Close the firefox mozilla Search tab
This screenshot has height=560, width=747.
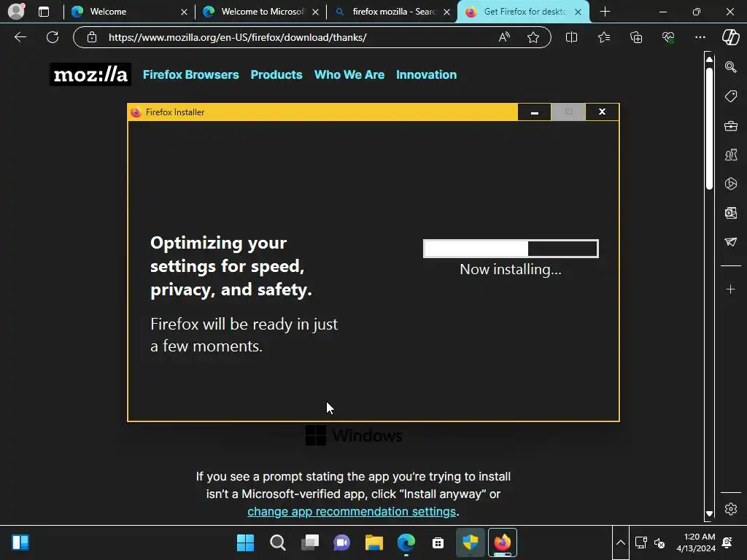pyautogui.click(x=446, y=12)
